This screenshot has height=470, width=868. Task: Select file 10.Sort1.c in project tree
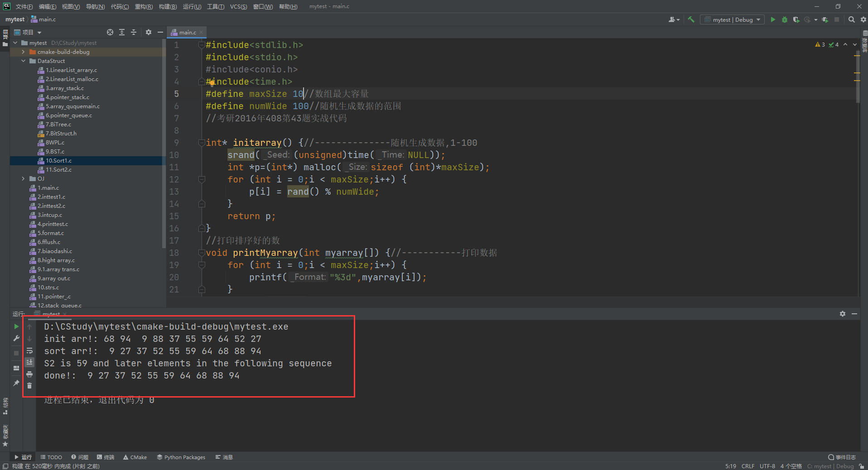point(58,160)
